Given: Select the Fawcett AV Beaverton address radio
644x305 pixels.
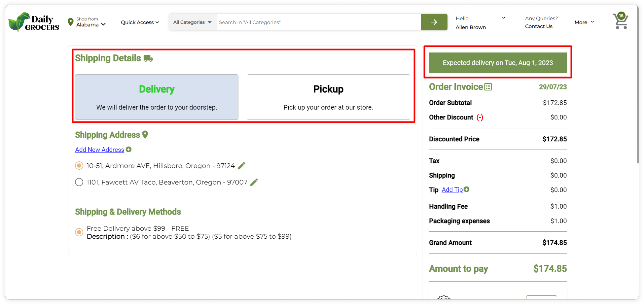Looking at the screenshot, I should 79,182.
